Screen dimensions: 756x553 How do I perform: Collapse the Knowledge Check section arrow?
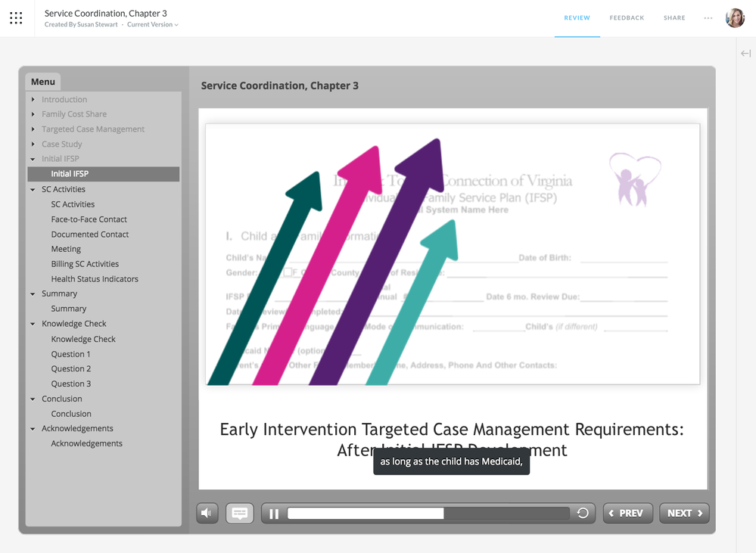click(x=33, y=324)
